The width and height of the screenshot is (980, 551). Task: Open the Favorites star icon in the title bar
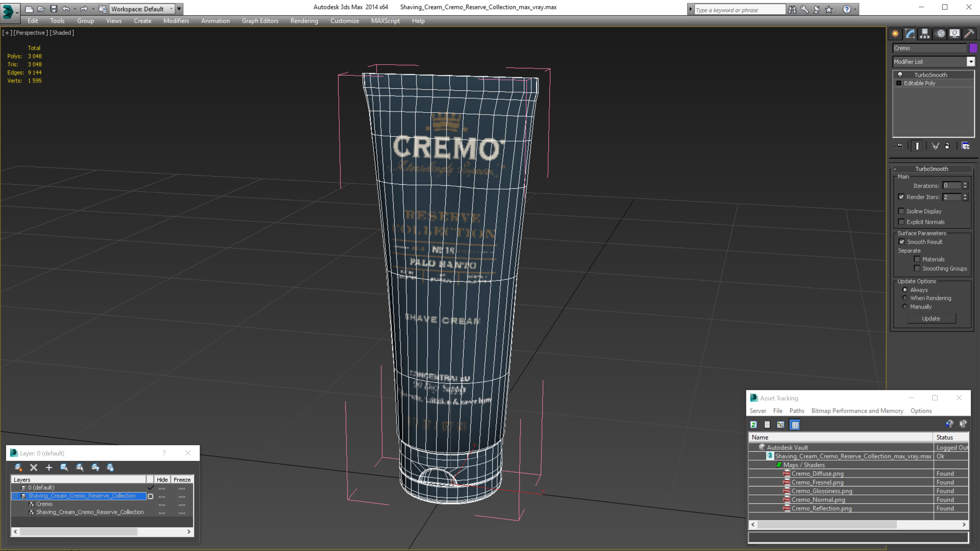click(x=829, y=10)
